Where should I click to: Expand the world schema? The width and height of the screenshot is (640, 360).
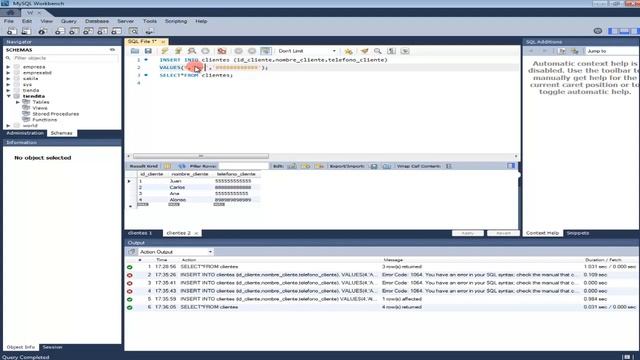click(9, 126)
